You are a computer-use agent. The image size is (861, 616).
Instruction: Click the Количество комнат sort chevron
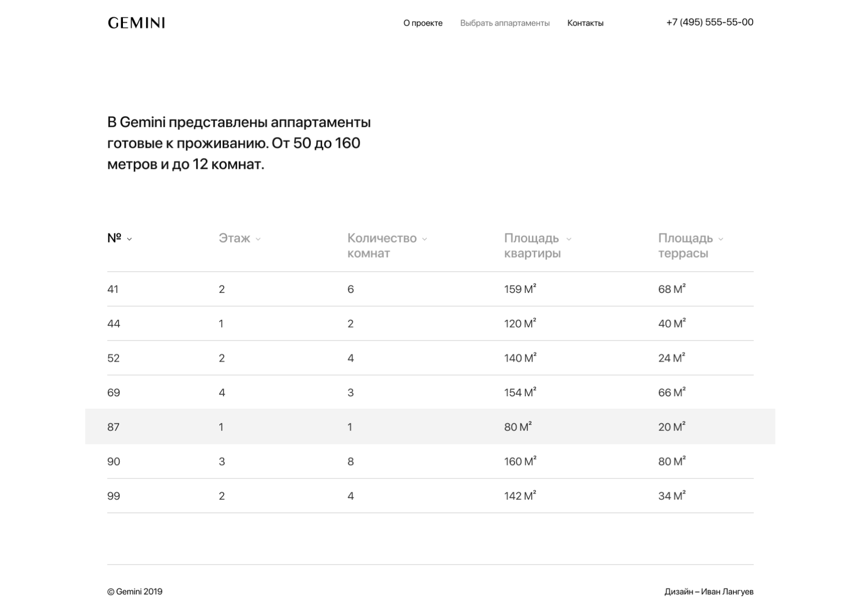point(425,239)
